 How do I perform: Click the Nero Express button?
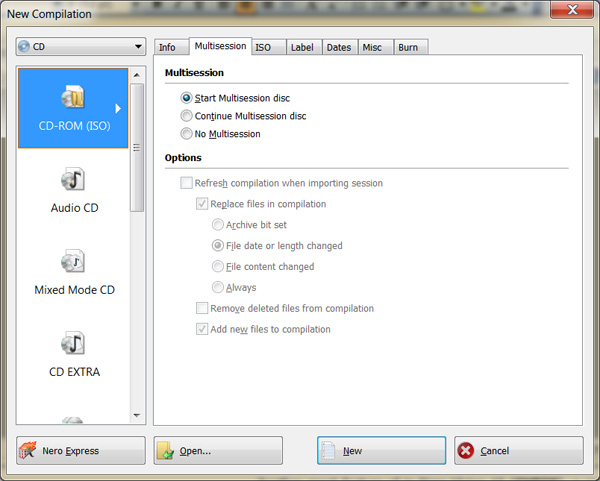pyautogui.click(x=81, y=451)
